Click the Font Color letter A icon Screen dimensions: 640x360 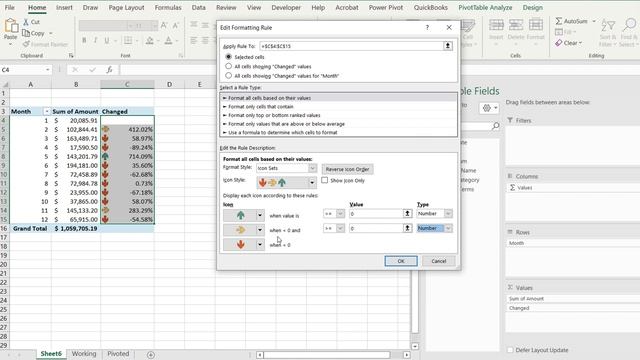point(168,40)
